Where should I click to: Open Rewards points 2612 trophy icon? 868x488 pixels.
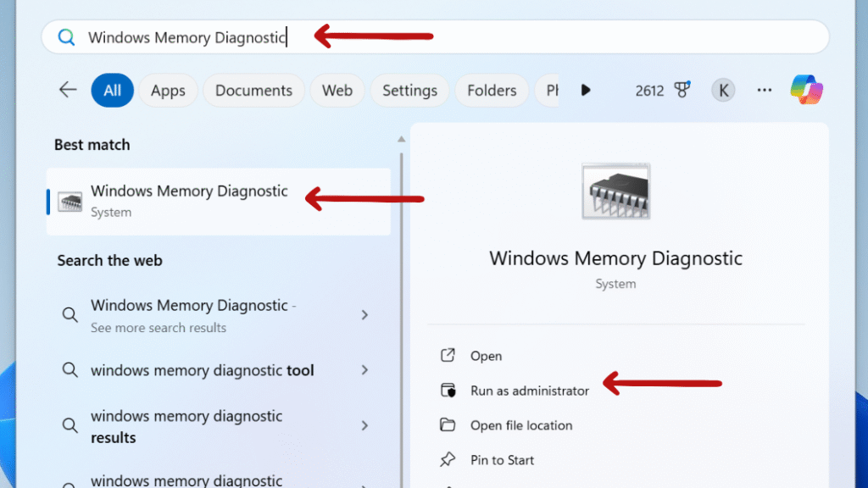tap(682, 90)
